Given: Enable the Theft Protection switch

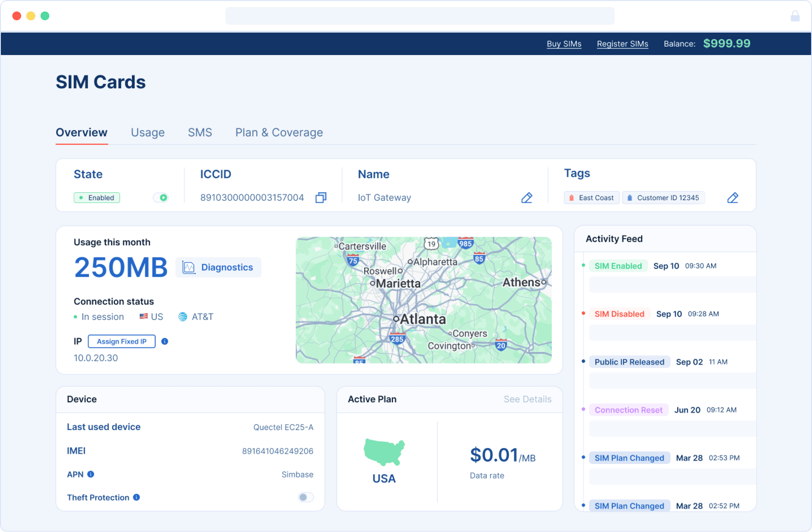Looking at the screenshot, I should pyautogui.click(x=305, y=497).
